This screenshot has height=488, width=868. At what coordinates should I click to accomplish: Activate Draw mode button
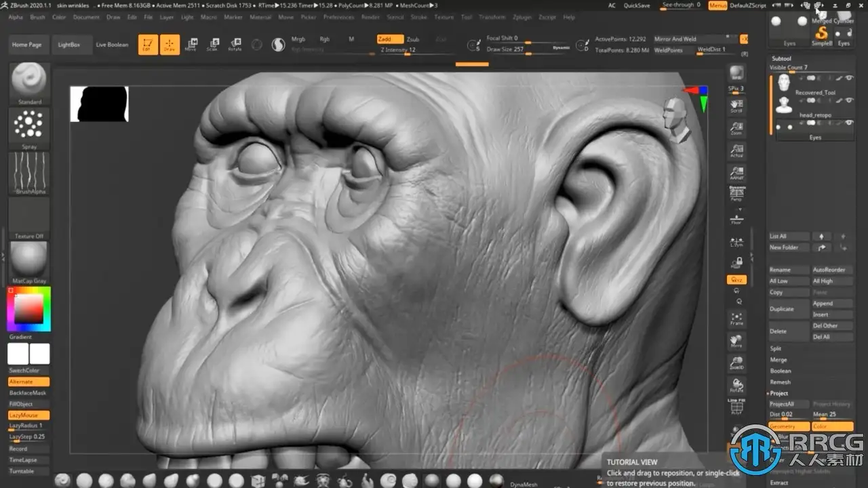pos(170,45)
